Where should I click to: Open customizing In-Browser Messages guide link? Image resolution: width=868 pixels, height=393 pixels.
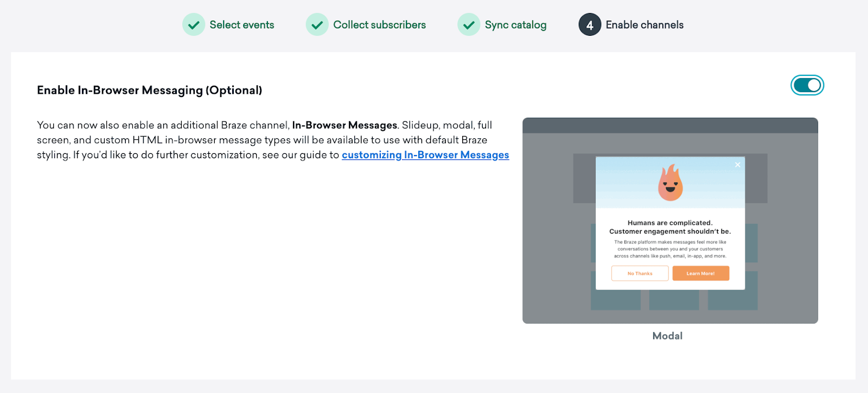[425, 155]
